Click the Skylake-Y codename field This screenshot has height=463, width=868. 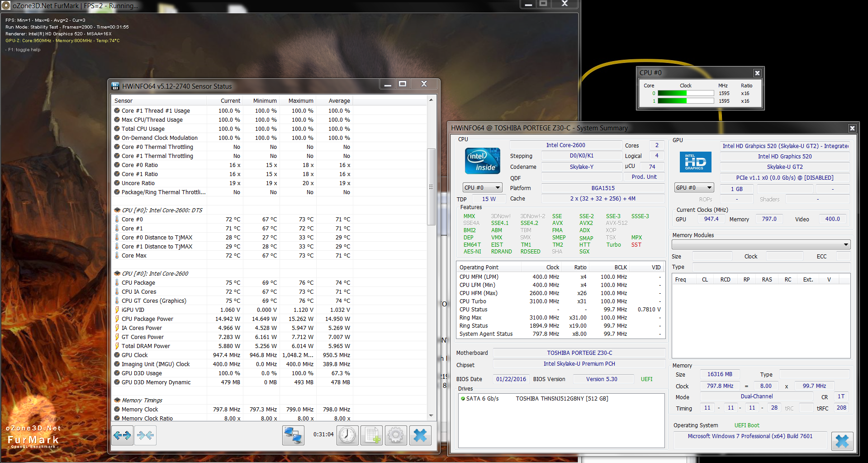click(x=582, y=167)
